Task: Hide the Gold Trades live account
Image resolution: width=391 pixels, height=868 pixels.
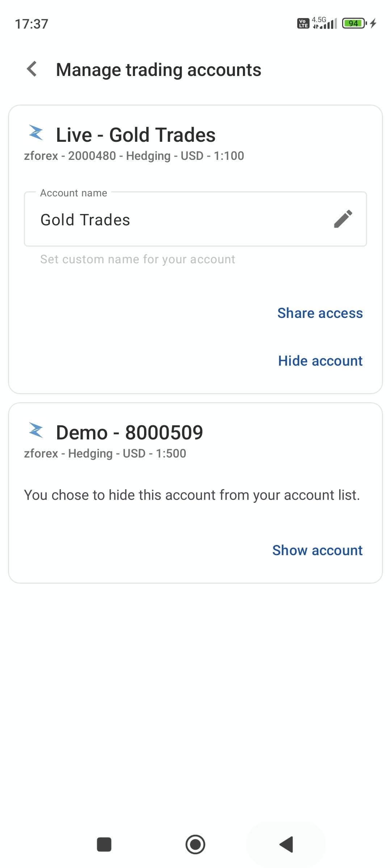Action: click(x=320, y=361)
